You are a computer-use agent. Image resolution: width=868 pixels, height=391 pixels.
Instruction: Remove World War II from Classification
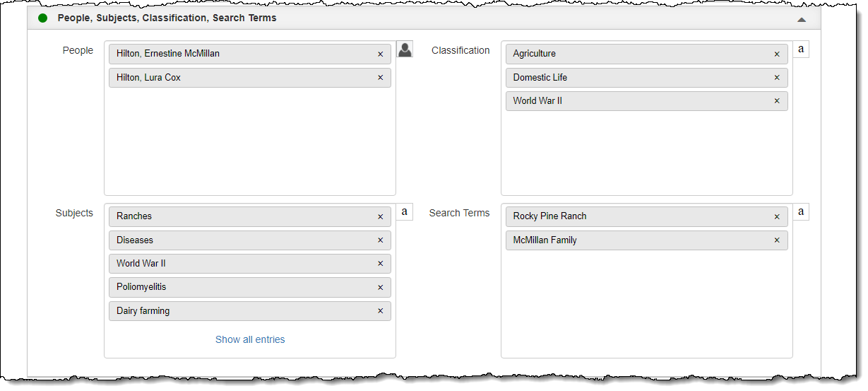click(777, 101)
